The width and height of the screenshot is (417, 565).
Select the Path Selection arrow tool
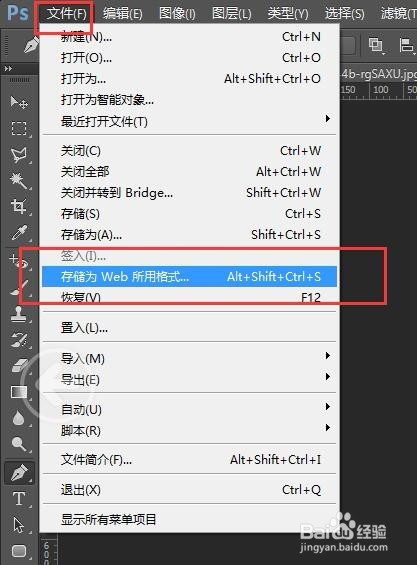(19, 525)
